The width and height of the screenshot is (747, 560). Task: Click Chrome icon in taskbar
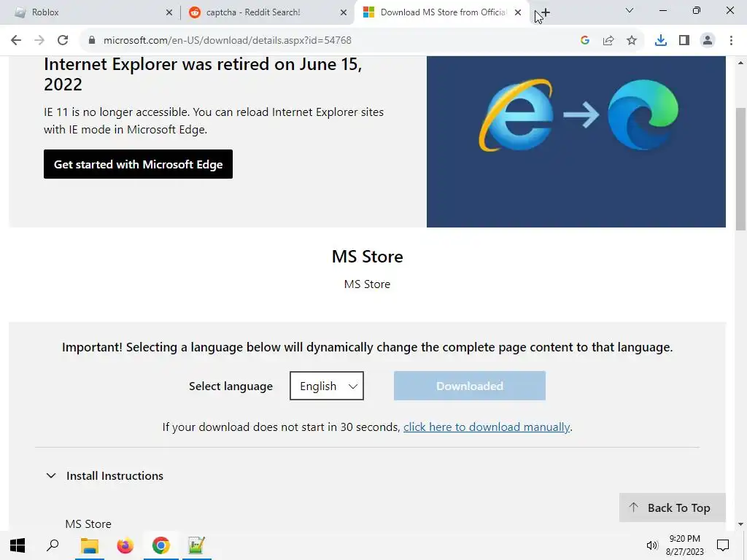point(161,545)
